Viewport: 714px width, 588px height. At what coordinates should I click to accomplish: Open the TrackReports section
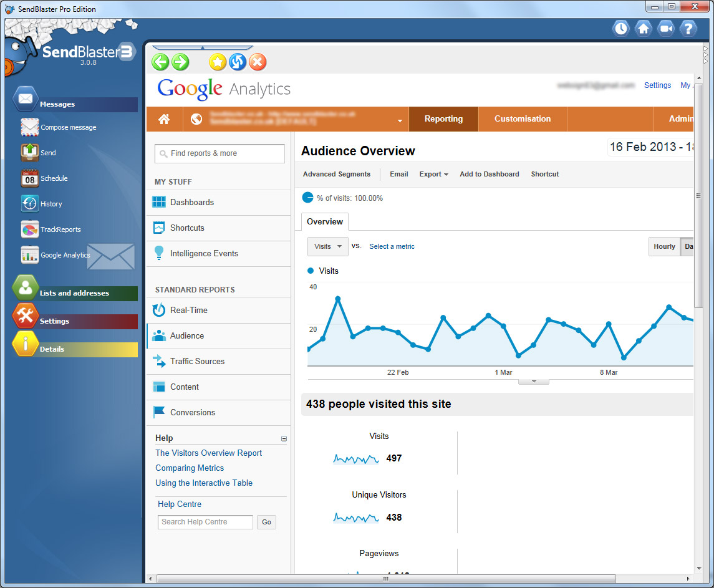tap(60, 229)
